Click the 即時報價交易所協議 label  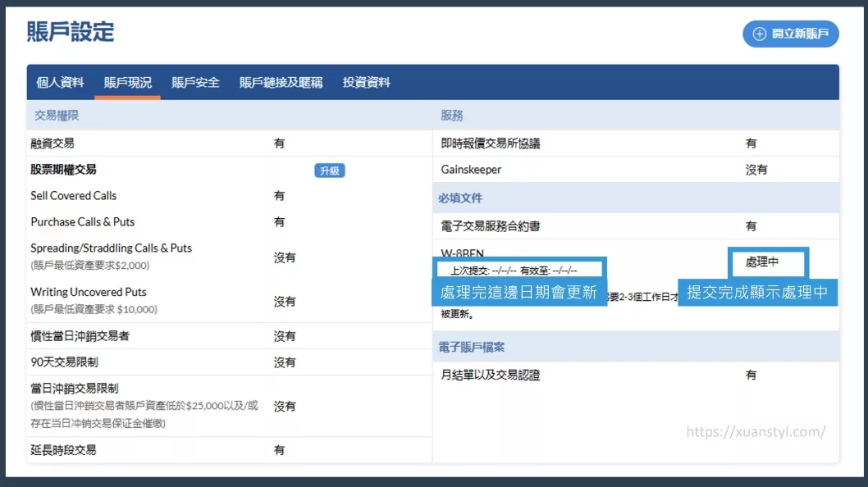491,143
